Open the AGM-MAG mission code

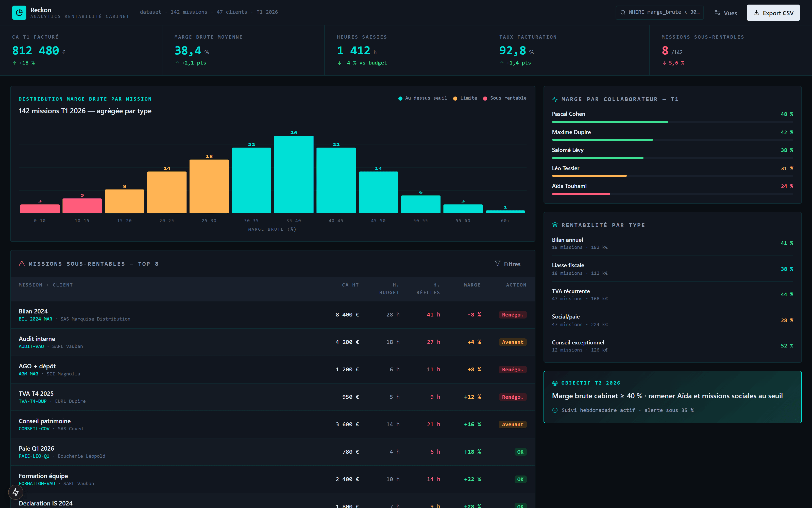click(x=28, y=374)
